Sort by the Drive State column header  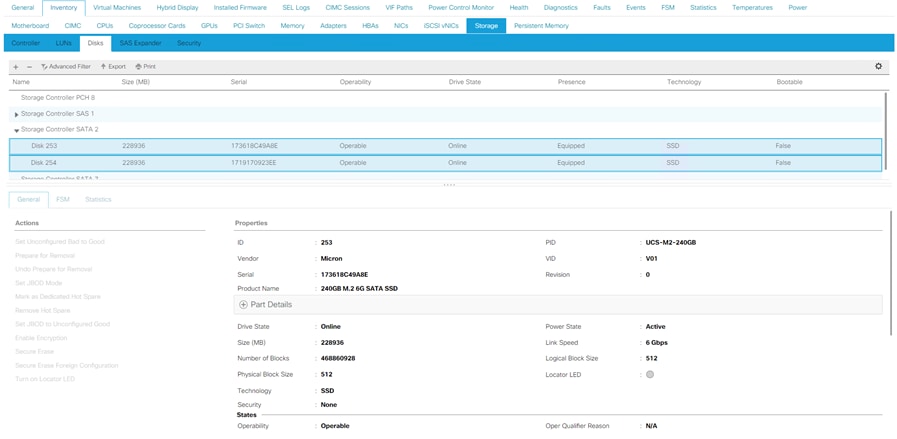[x=465, y=82]
